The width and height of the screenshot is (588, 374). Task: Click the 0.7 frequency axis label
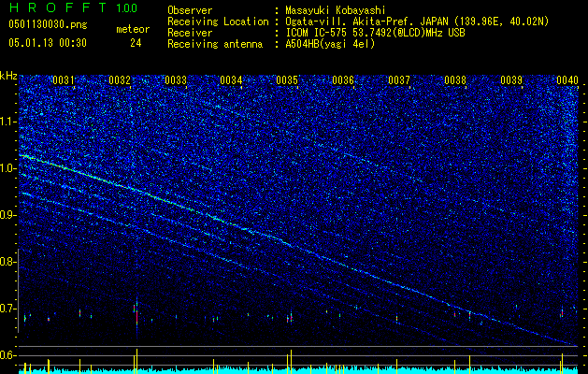(x=8, y=309)
